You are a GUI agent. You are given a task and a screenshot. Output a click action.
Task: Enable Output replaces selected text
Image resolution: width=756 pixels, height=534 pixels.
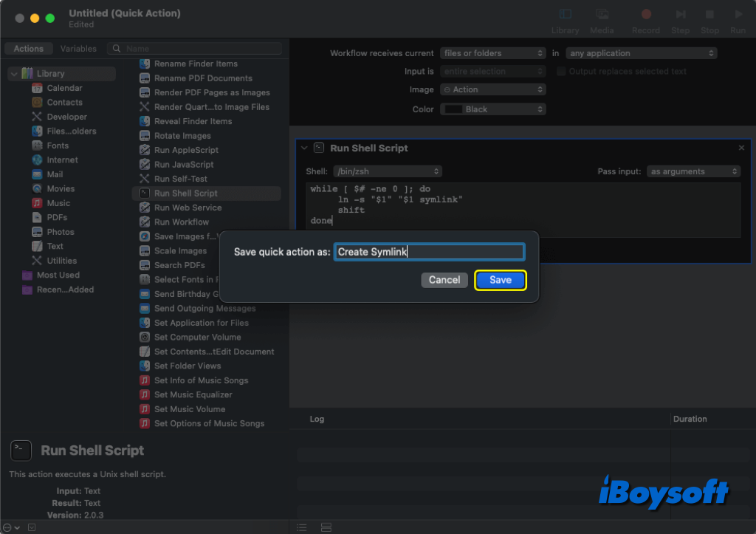[x=561, y=70]
